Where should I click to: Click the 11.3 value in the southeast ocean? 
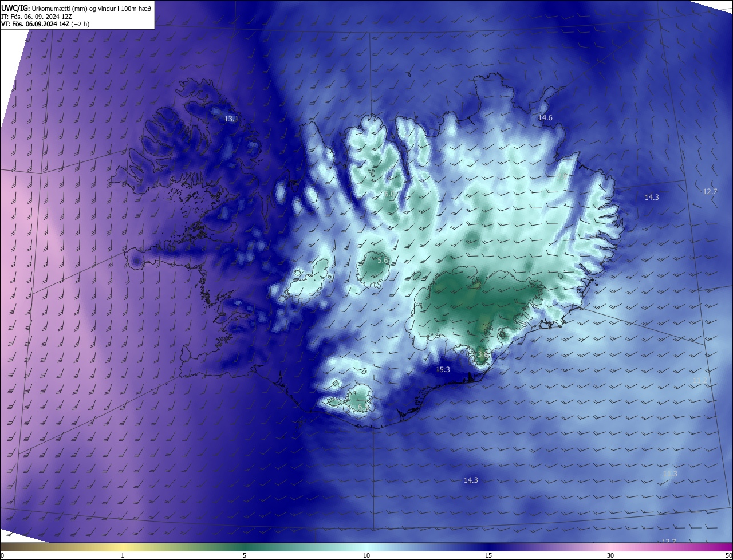[x=670, y=474]
